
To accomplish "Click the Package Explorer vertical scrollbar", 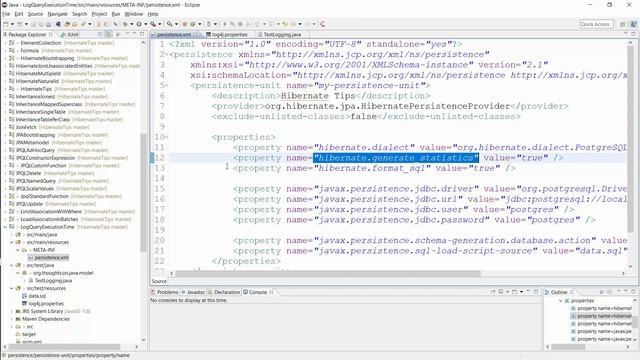I will (143, 192).
